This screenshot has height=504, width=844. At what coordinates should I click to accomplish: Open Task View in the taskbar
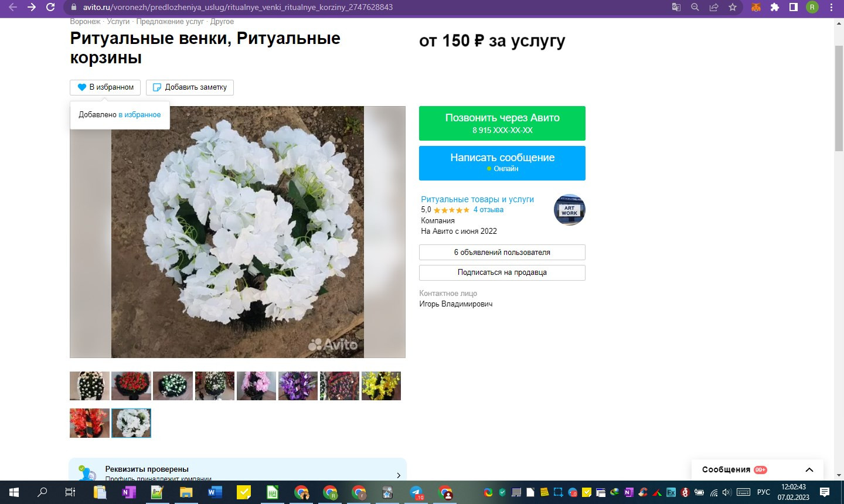point(70,492)
